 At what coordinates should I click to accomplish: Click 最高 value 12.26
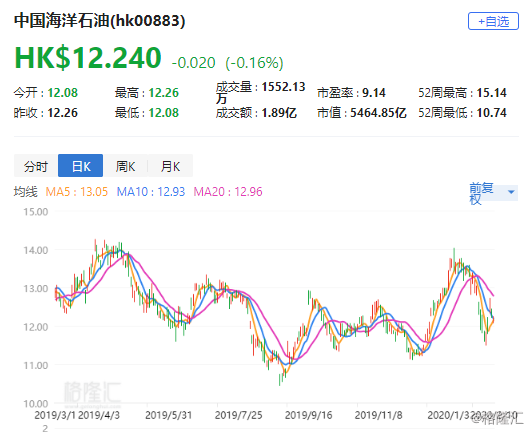pos(164,92)
